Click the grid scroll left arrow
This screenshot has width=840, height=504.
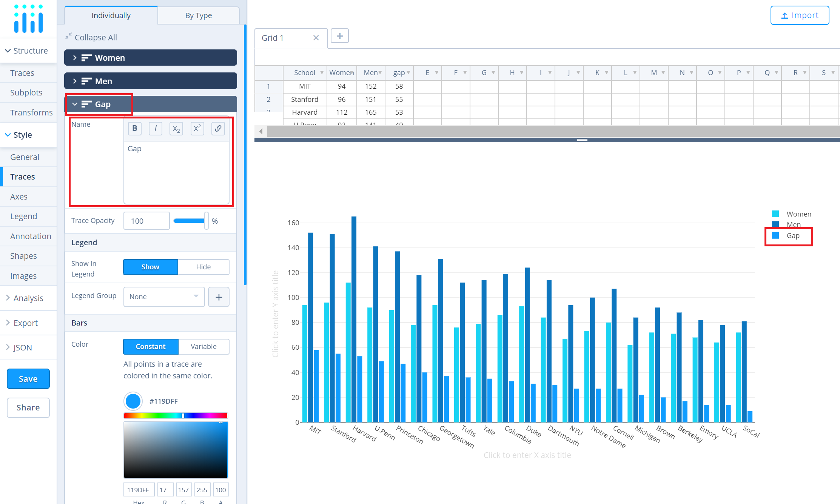pos(261,131)
